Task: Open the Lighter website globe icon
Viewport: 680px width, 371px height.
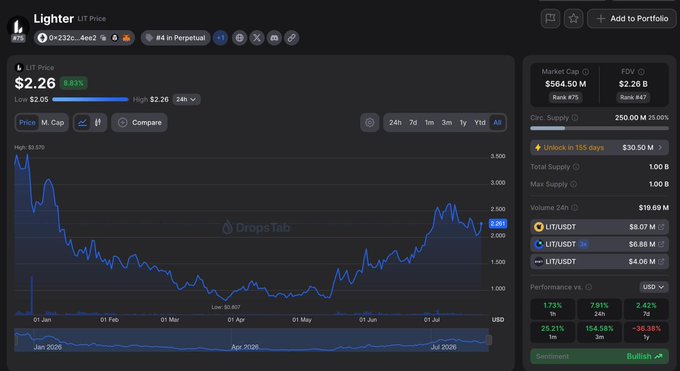Action: (239, 38)
